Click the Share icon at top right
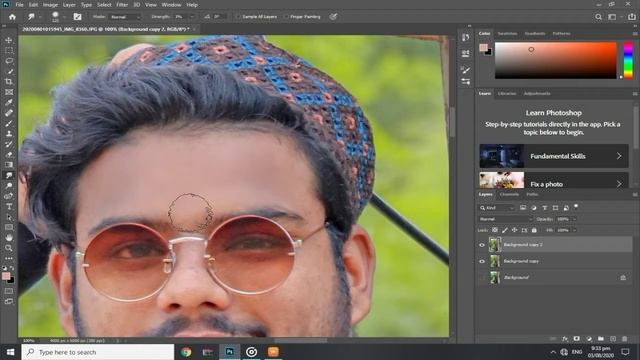Viewport: 640px width, 360px height. point(632,17)
